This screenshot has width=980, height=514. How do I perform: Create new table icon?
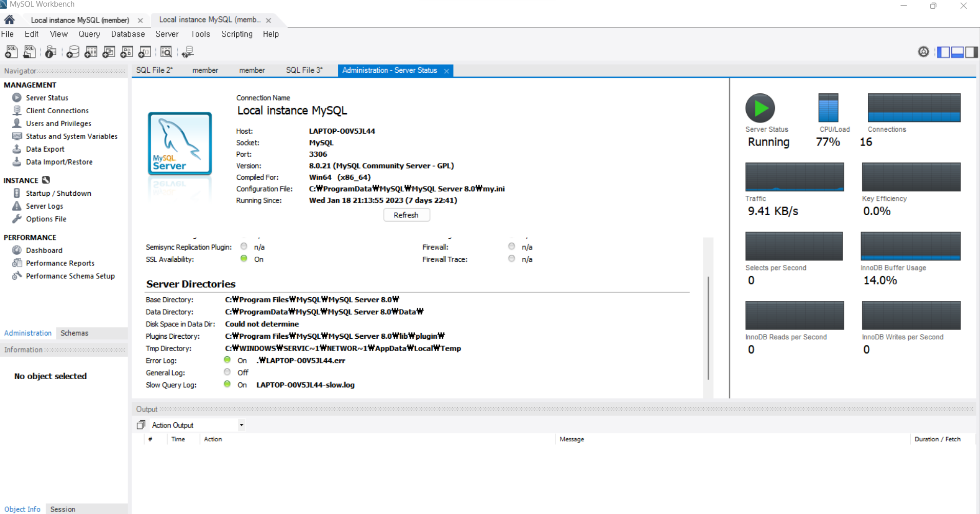(x=91, y=52)
